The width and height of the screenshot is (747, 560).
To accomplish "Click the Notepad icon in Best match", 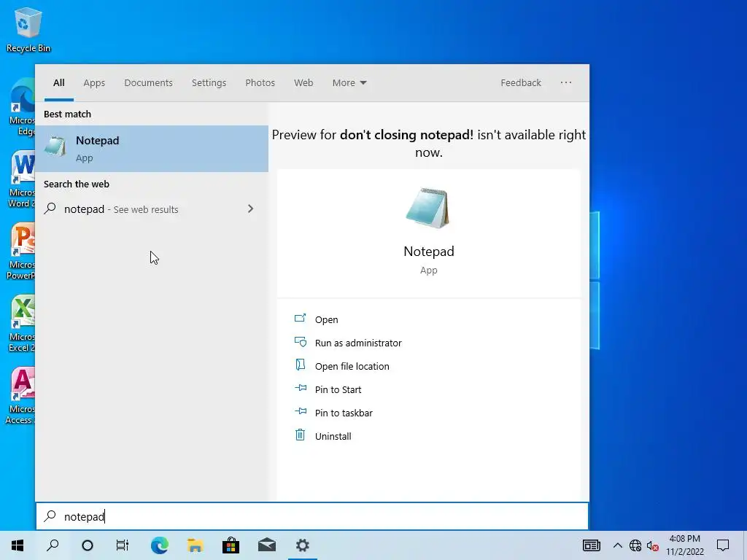I will 55,147.
